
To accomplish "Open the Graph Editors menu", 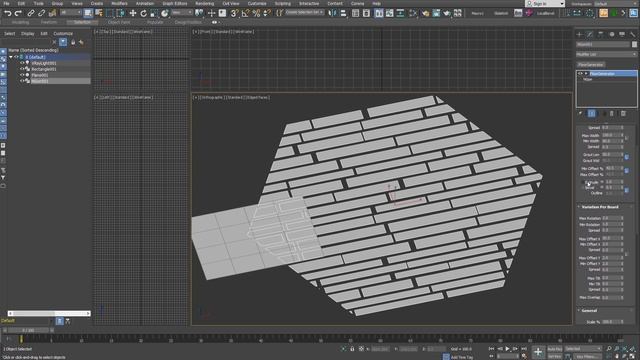I will (175, 3).
